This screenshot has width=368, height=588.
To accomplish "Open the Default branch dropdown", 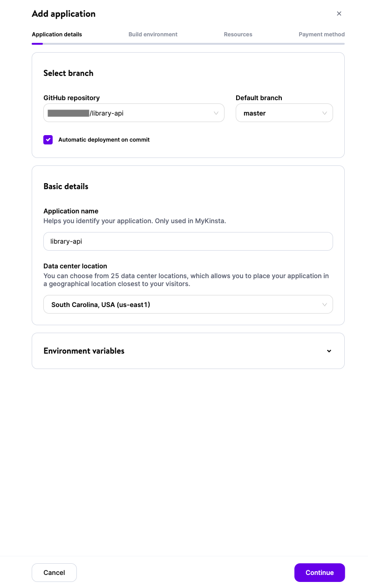I will tap(284, 113).
